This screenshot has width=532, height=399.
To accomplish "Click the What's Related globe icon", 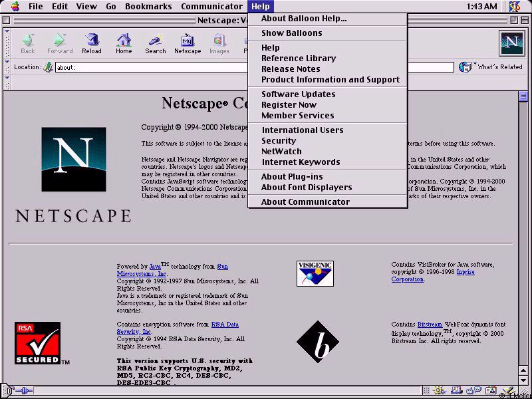I will 465,67.
